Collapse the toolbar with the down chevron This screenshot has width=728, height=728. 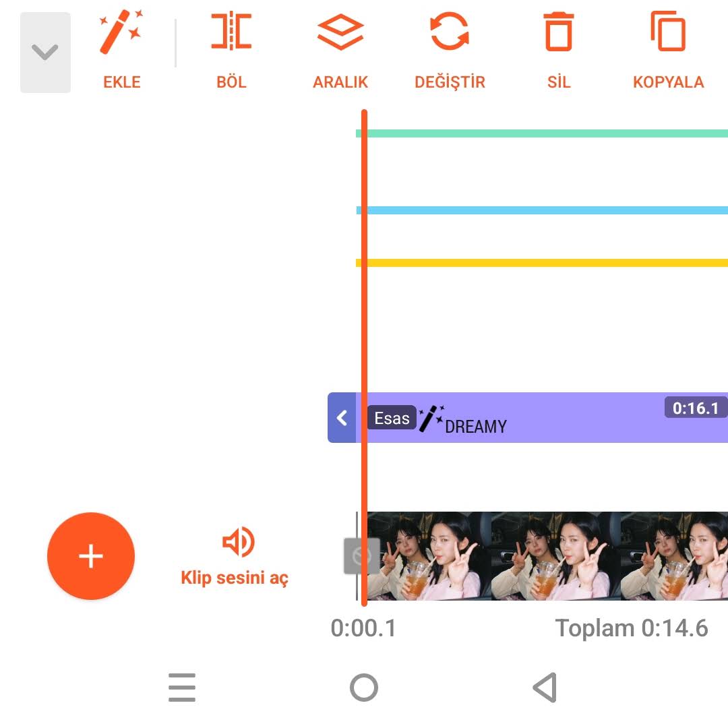click(45, 53)
